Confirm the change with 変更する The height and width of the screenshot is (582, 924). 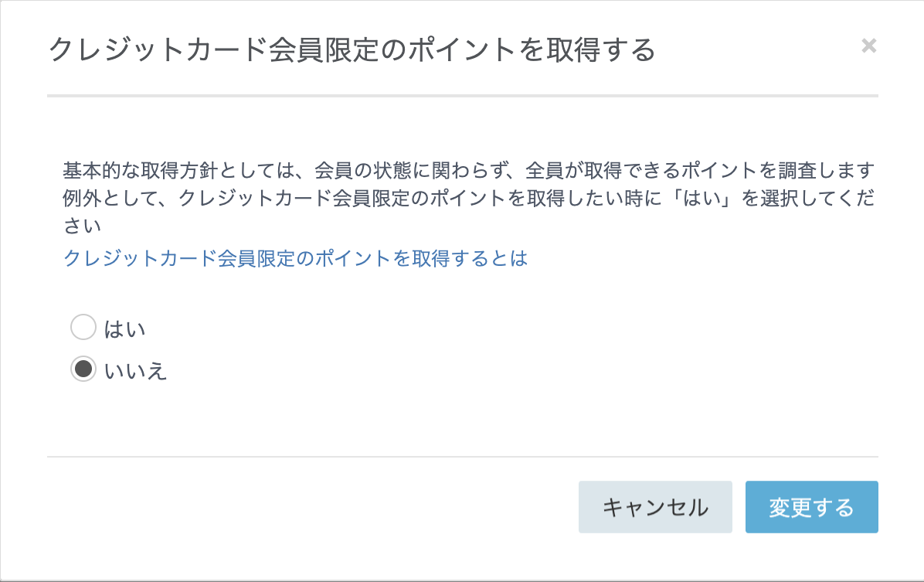point(811,506)
